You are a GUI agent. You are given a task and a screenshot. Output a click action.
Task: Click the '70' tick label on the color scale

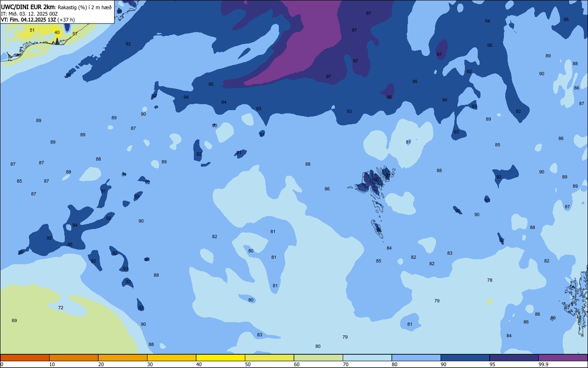click(345, 364)
